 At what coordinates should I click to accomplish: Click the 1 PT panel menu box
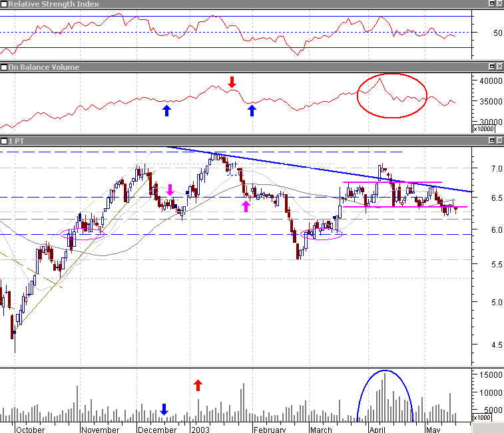coord(3,141)
